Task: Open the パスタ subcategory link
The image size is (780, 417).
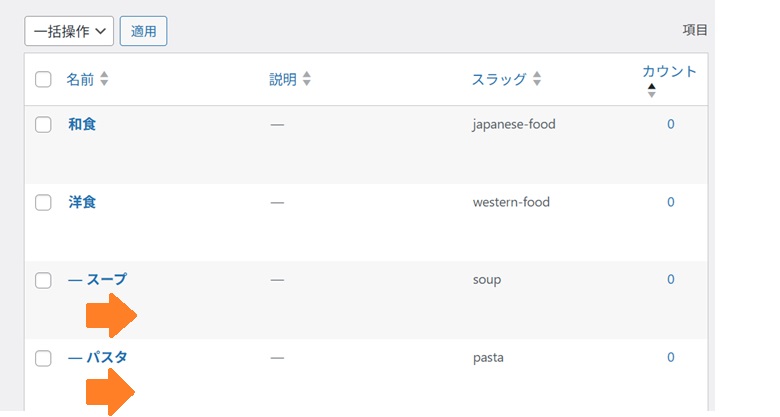Action: (104, 357)
